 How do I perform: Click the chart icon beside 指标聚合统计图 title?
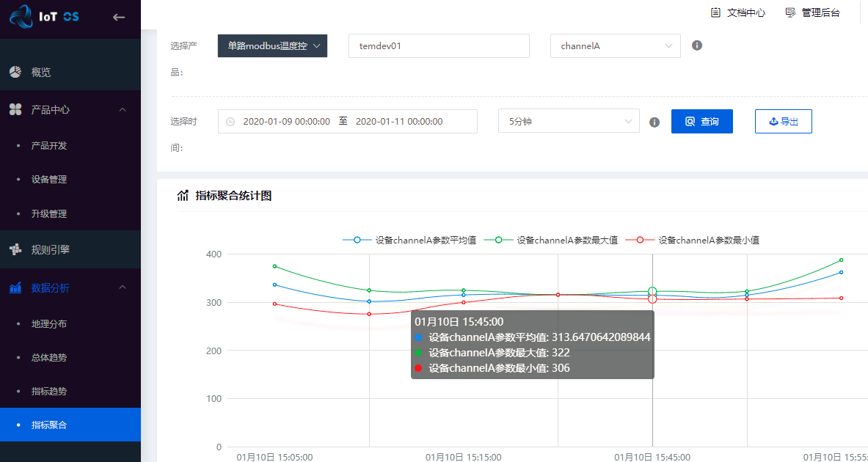tap(183, 195)
